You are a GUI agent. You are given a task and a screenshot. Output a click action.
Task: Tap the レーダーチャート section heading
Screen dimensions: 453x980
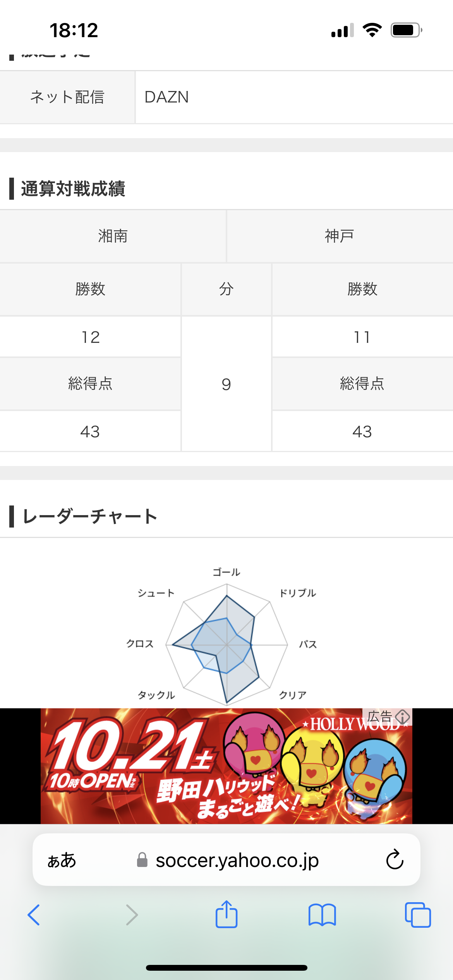coord(90,517)
